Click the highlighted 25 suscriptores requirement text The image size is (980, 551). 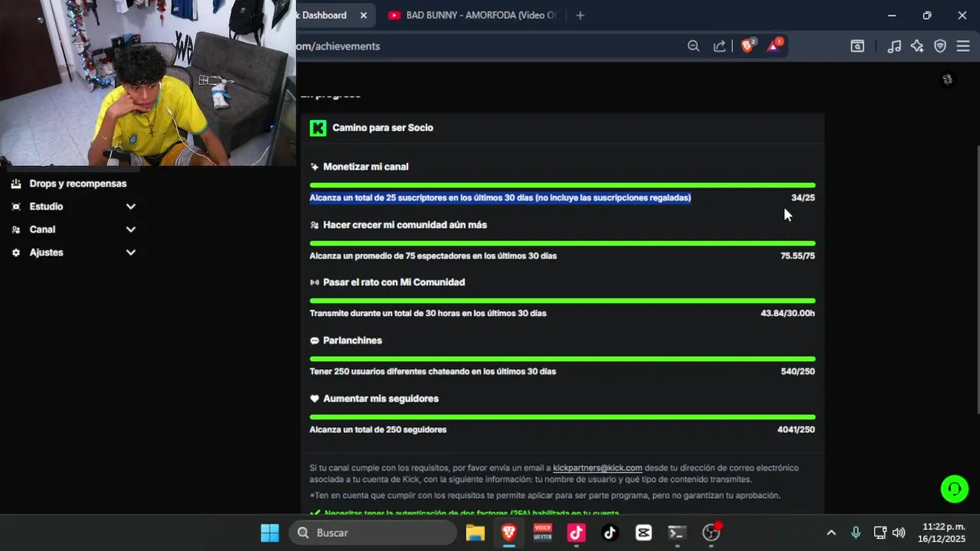[x=500, y=197]
